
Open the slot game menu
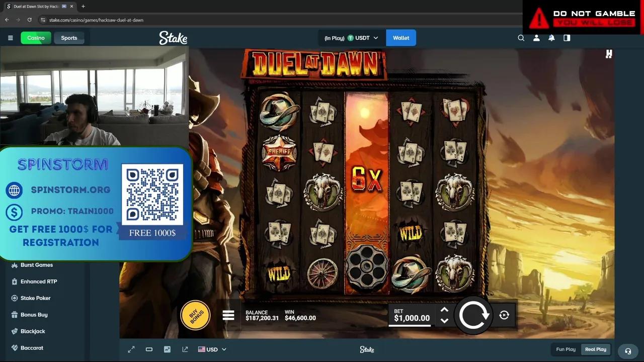tap(228, 315)
